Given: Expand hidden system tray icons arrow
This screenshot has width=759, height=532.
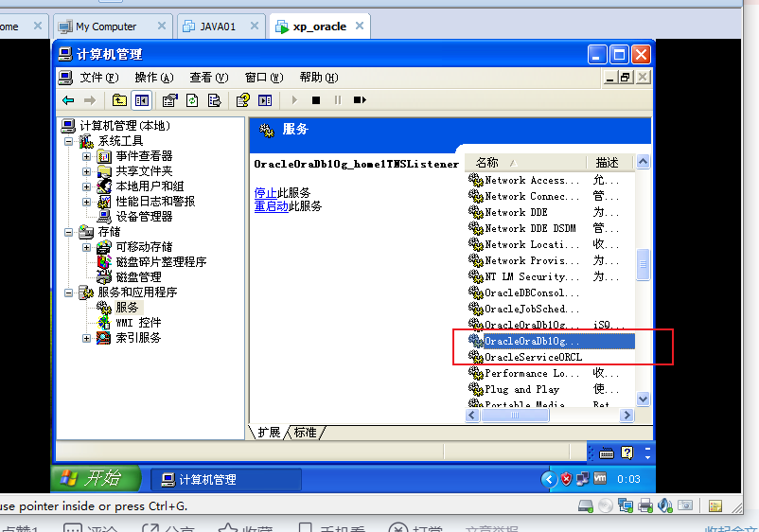Looking at the screenshot, I should click(x=549, y=480).
